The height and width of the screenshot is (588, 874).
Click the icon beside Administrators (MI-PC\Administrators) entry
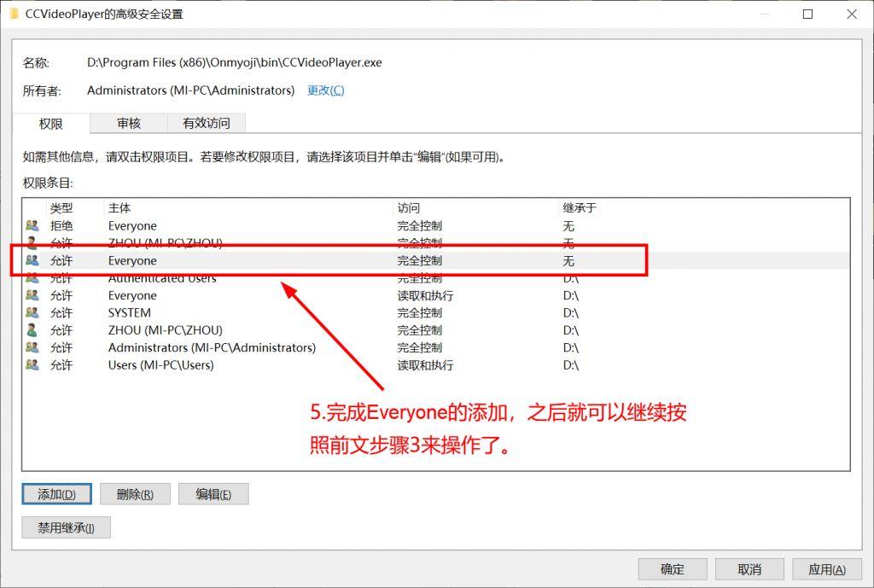tap(32, 348)
